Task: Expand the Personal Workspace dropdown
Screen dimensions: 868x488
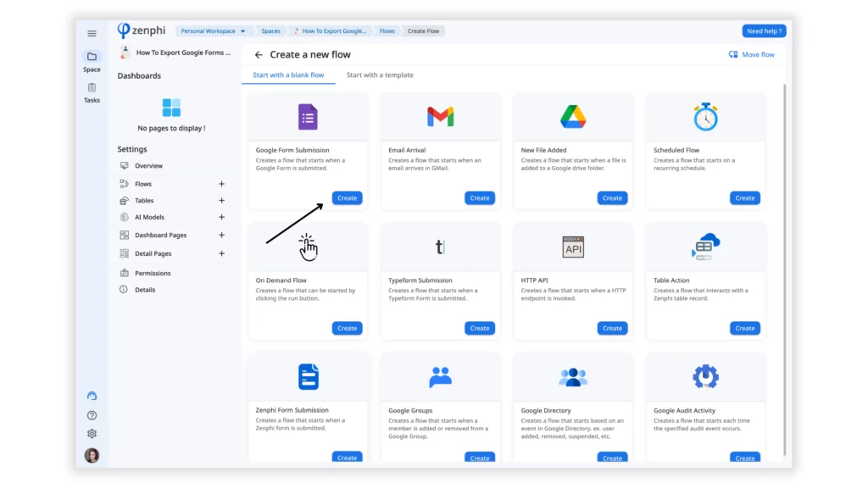Action: click(213, 31)
